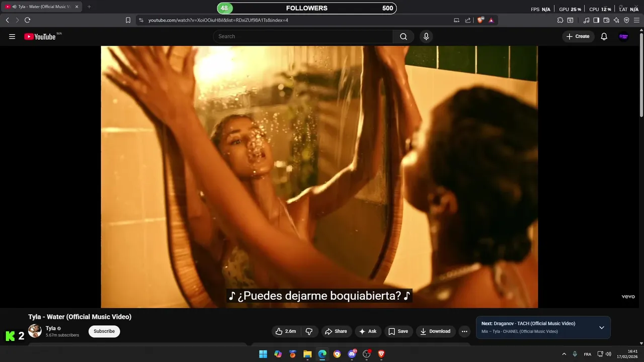Click the Ask button
The height and width of the screenshot is (362, 644).
pyautogui.click(x=368, y=331)
